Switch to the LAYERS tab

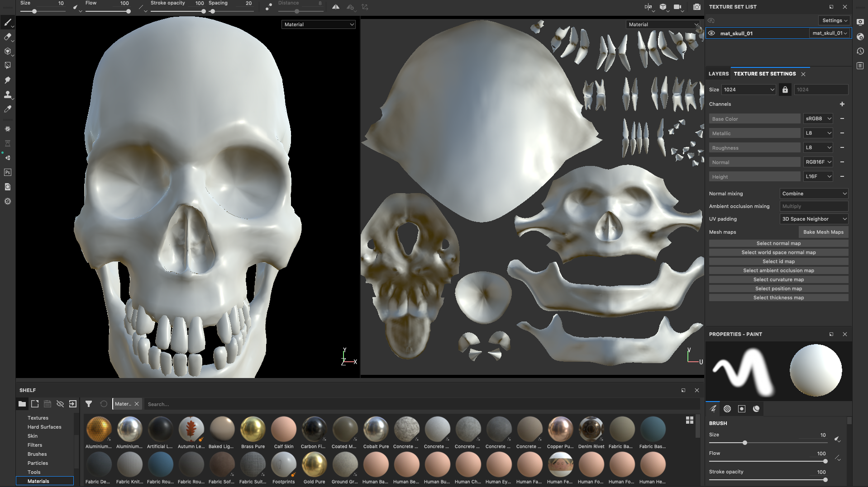[718, 74]
